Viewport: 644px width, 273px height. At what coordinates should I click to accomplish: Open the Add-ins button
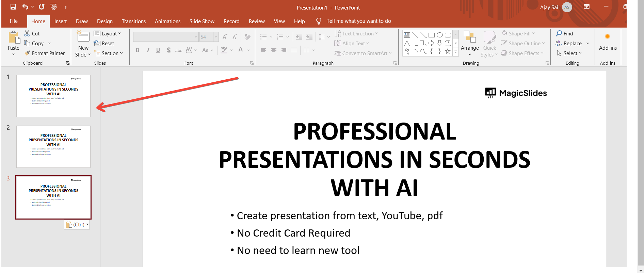tap(608, 42)
